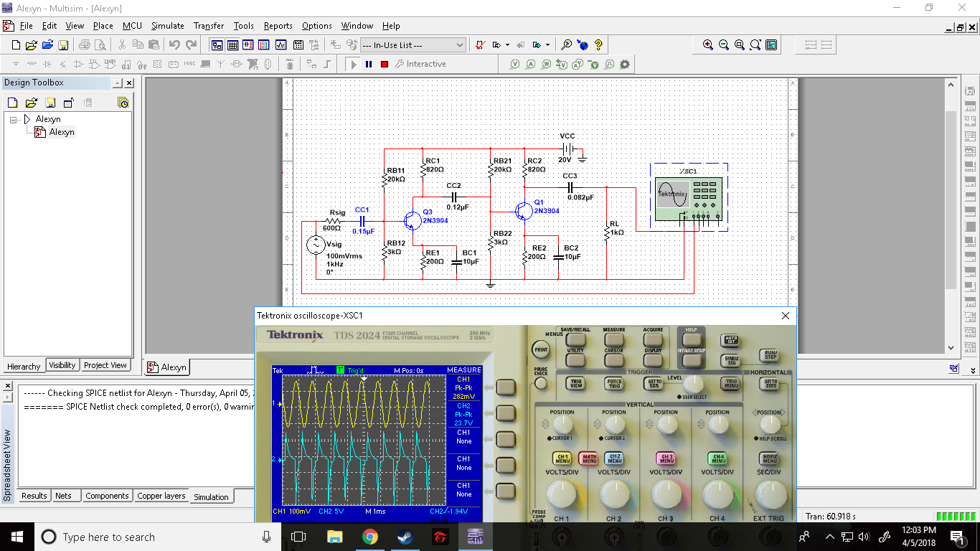The width and height of the screenshot is (980, 551).
Task: Pause the simulation
Action: click(369, 64)
